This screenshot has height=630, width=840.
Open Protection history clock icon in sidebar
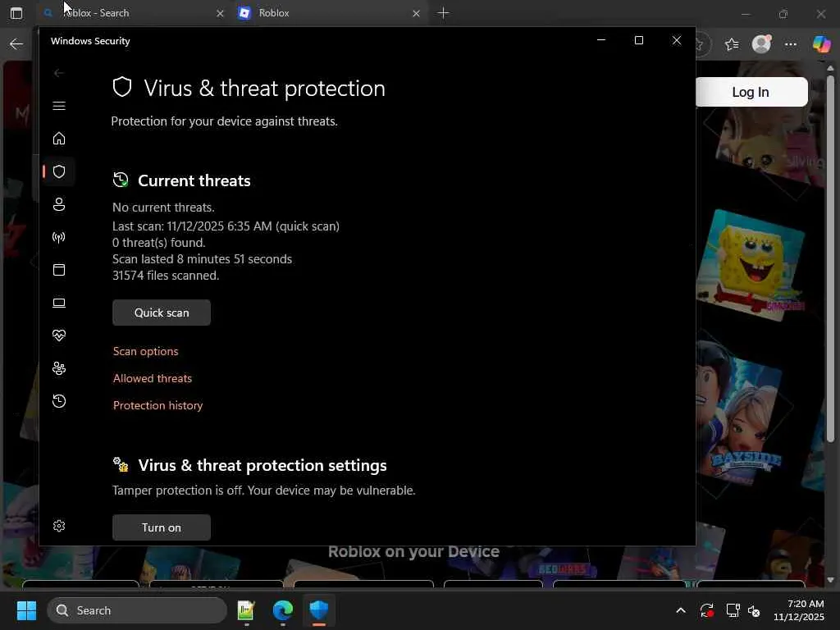tap(59, 401)
